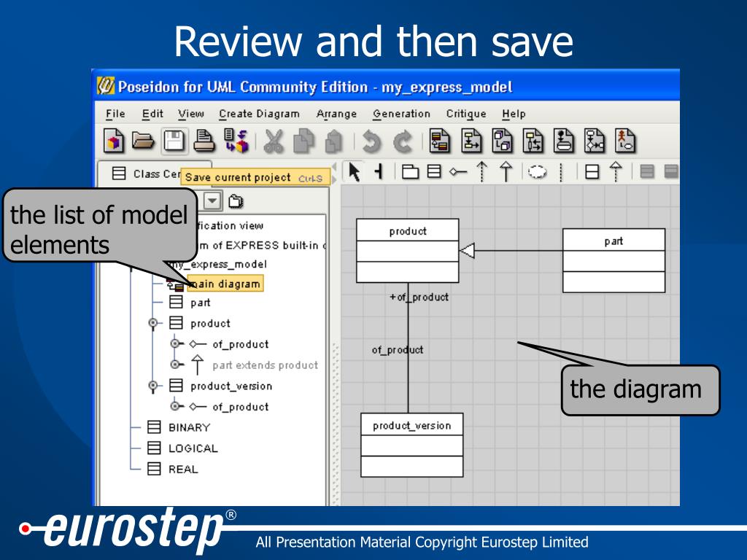Image resolution: width=747 pixels, height=560 pixels.
Task: Save the current project with the floppy icon
Action: pyautogui.click(x=174, y=141)
